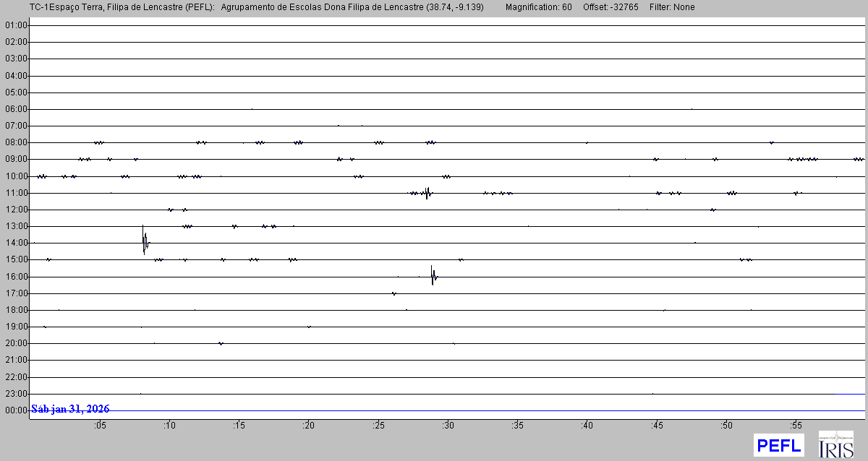Select the 23:00 hour label
The height and width of the screenshot is (461, 868).
point(16,394)
